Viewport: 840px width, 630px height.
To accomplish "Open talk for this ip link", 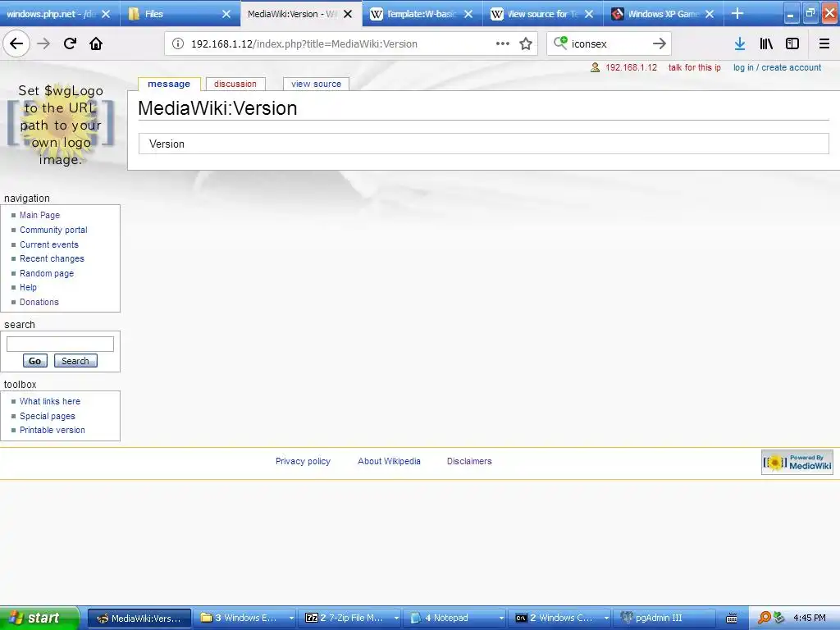I will 694,67.
